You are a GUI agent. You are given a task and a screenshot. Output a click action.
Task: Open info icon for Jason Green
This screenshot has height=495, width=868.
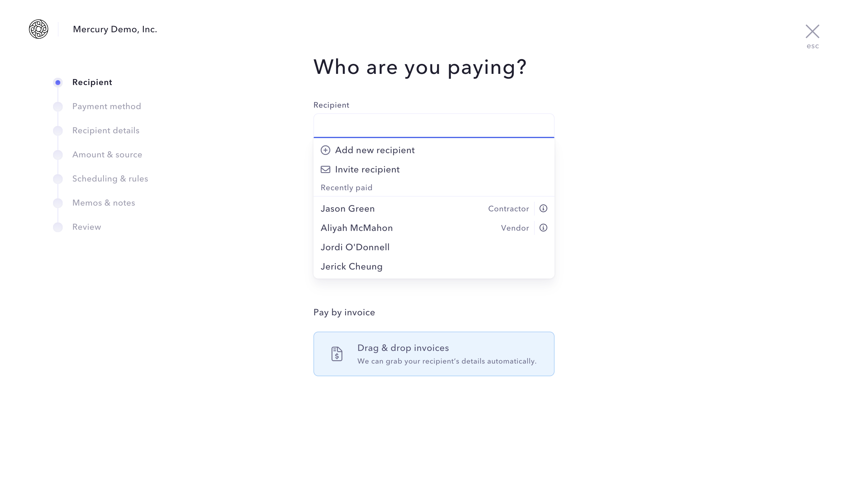(x=543, y=208)
